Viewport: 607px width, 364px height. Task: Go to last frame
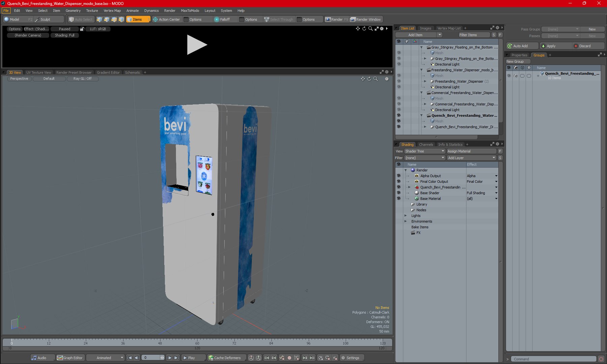coord(177,358)
